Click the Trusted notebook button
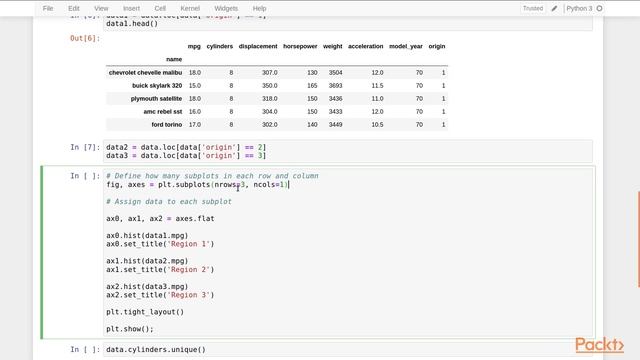The height and width of the screenshot is (360, 640). click(x=533, y=8)
